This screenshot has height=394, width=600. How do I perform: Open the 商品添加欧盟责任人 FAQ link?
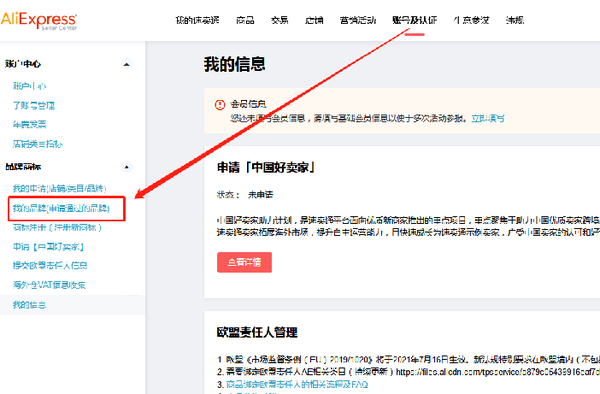(297, 384)
